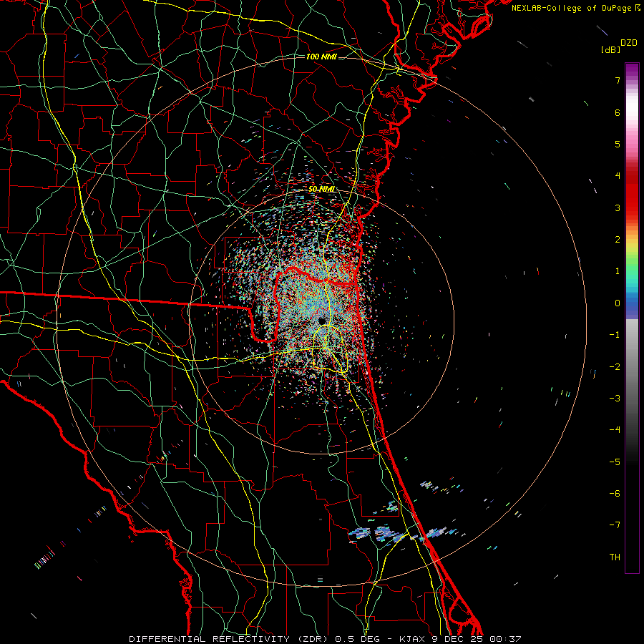644x644 pixels.
Task: Click the -4 tick label on color scale
Action: point(615,430)
